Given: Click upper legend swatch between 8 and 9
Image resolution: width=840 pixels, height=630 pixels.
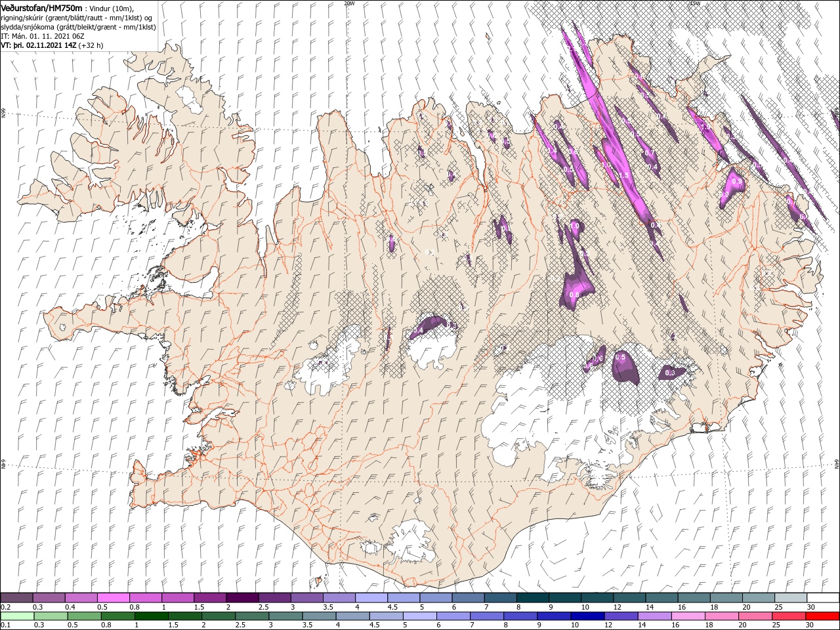Looking at the screenshot, I should (x=532, y=597).
